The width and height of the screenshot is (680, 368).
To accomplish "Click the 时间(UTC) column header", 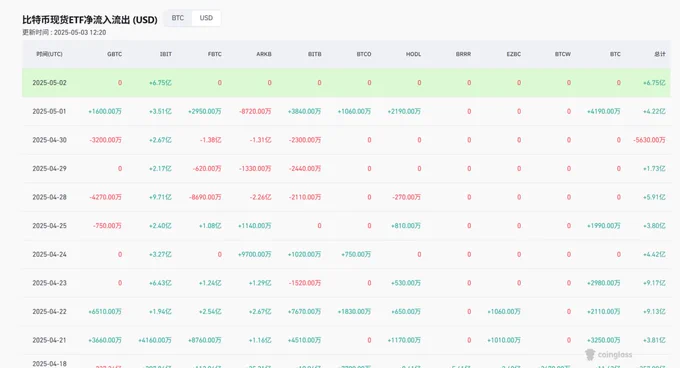I will tap(49, 54).
